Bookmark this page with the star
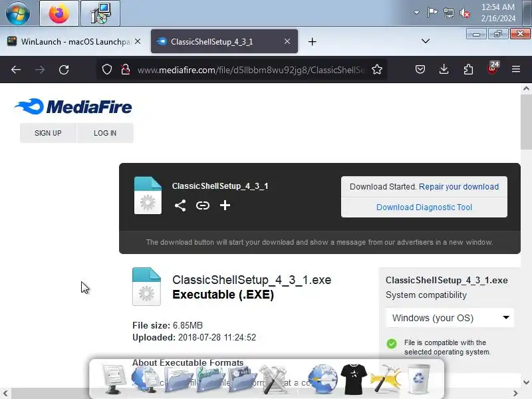Viewport: 532px width, 399px height. click(x=377, y=70)
